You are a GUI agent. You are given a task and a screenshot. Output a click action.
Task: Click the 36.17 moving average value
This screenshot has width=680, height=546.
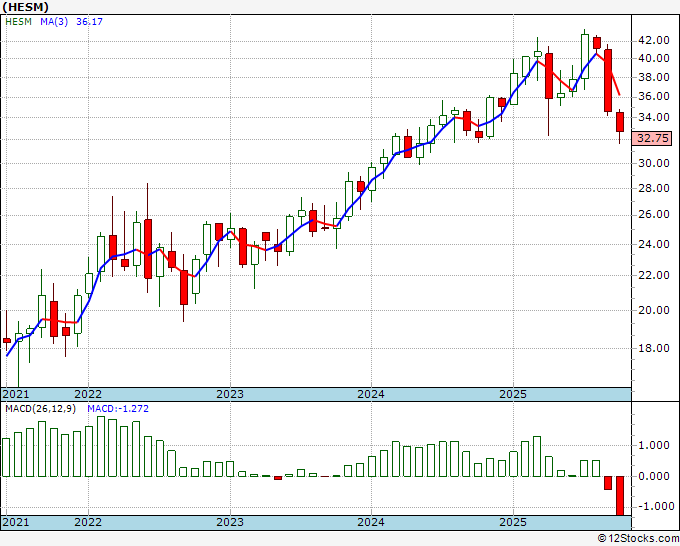click(x=89, y=21)
